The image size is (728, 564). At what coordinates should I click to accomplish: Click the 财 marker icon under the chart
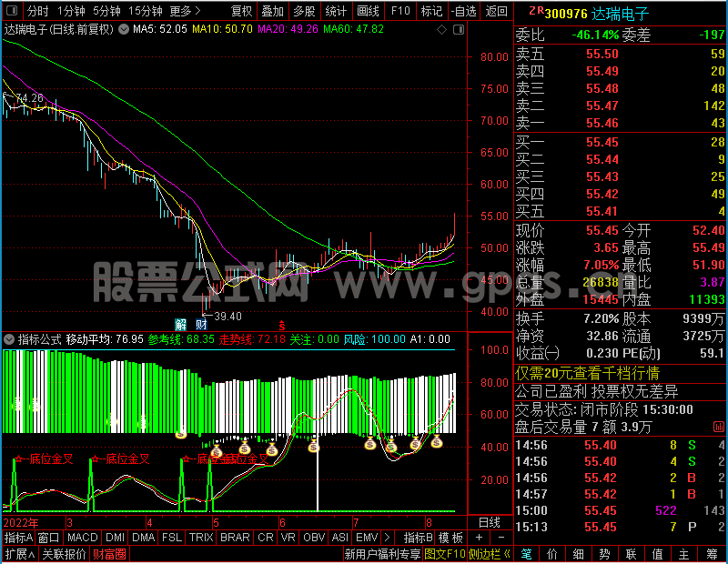click(x=201, y=324)
